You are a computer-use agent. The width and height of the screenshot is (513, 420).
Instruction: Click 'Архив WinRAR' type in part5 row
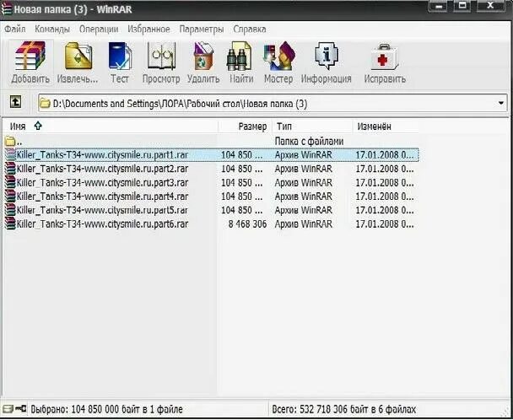point(303,210)
